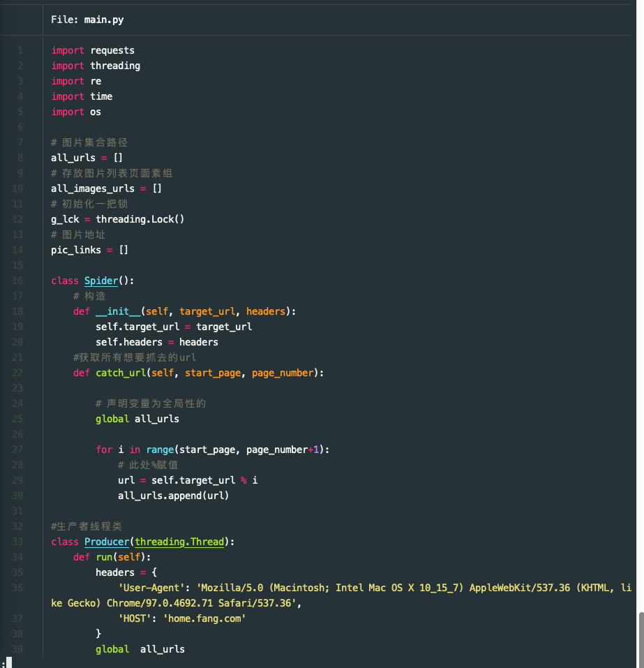Click the comment '#获取所有想要抓去的url'

135,357
